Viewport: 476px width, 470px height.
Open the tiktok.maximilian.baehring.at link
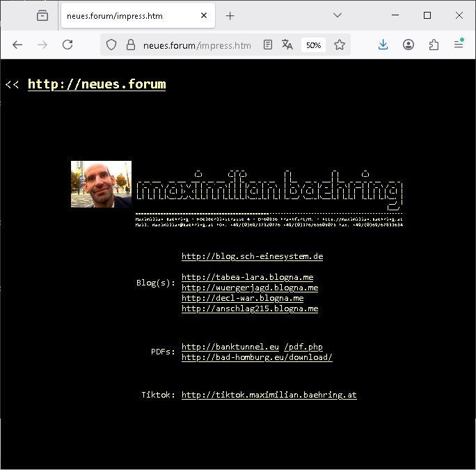pos(269,395)
